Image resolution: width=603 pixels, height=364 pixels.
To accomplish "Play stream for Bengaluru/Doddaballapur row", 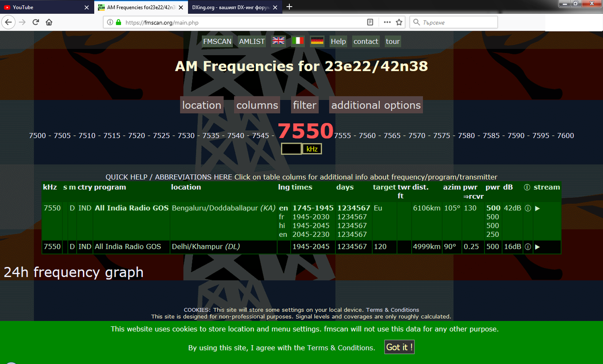I will [x=538, y=208].
